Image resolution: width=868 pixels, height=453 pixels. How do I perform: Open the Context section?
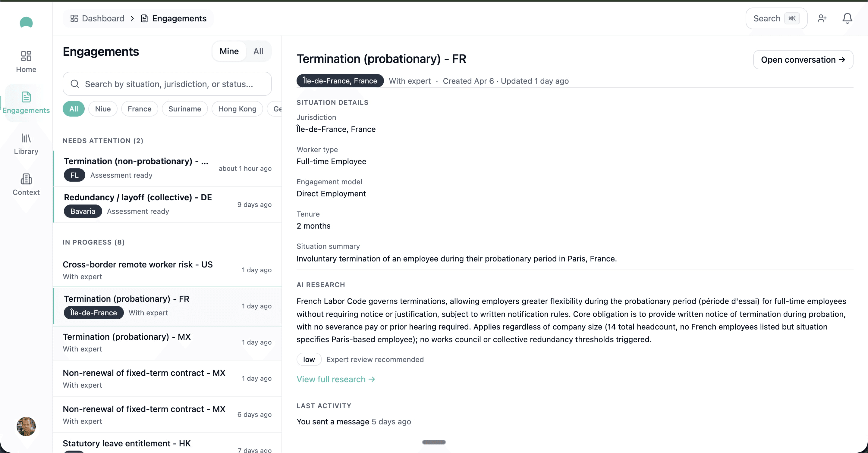(26, 185)
